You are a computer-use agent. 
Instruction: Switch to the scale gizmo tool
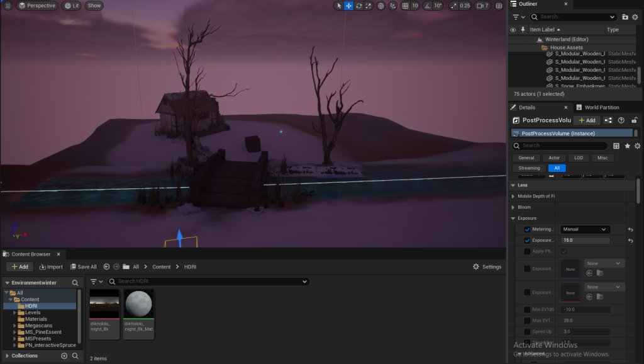[369, 6]
